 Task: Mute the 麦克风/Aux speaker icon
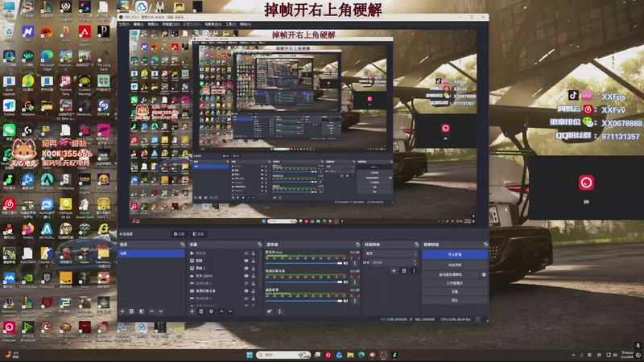[346, 263]
